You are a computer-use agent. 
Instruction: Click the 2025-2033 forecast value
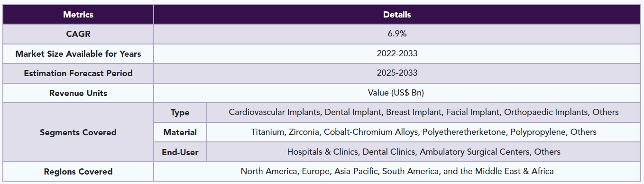tap(397, 73)
